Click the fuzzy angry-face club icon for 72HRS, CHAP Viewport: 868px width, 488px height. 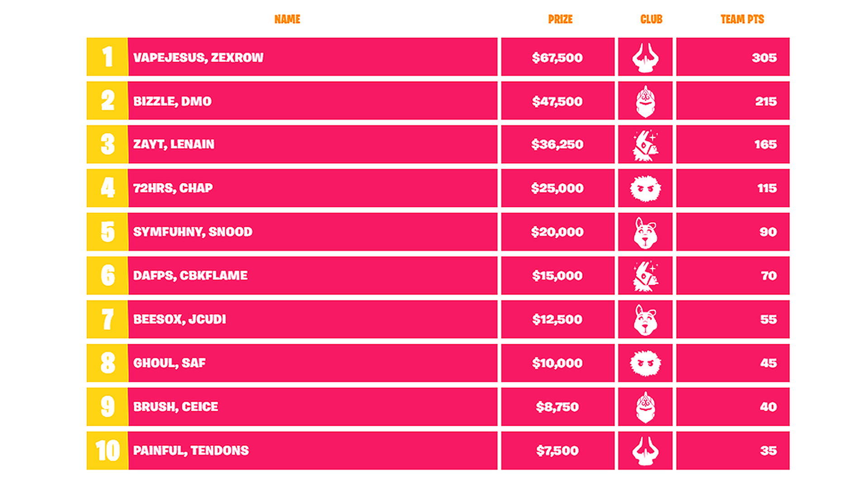pyautogui.click(x=645, y=188)
